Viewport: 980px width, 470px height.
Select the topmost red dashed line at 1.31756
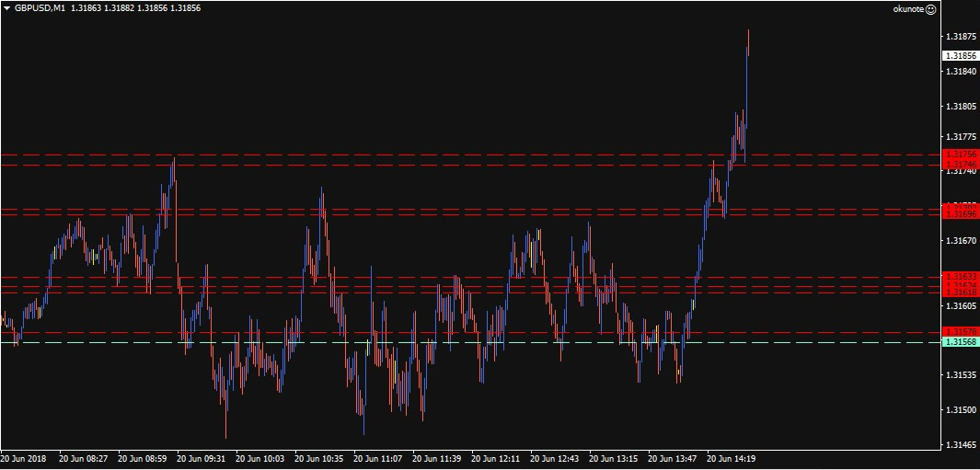[470, 155]
